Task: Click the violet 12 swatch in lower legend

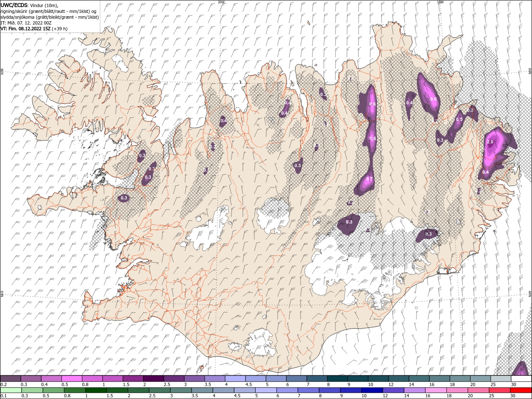Action: (393, 390)
